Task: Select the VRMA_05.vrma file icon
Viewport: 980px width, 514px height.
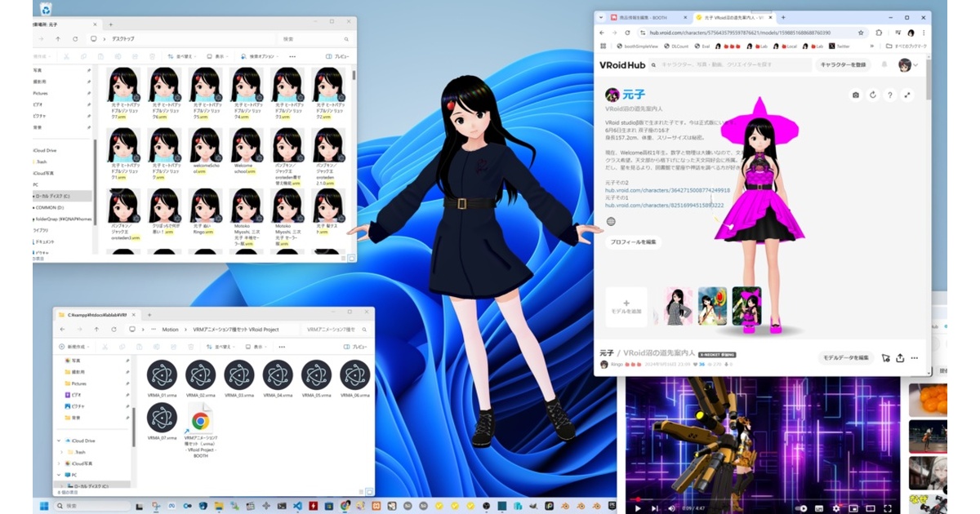Action: pyautogui.click(x=316, y=379)
